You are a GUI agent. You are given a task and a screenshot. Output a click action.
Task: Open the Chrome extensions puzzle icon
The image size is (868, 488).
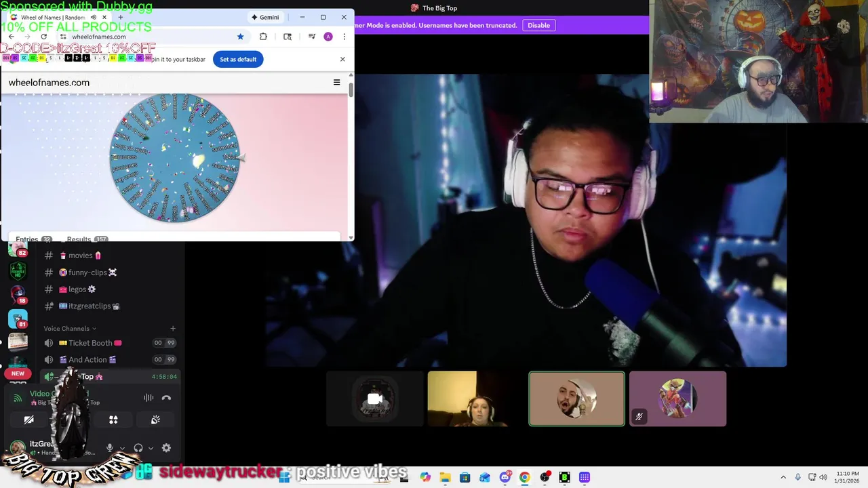click(263, 37)
